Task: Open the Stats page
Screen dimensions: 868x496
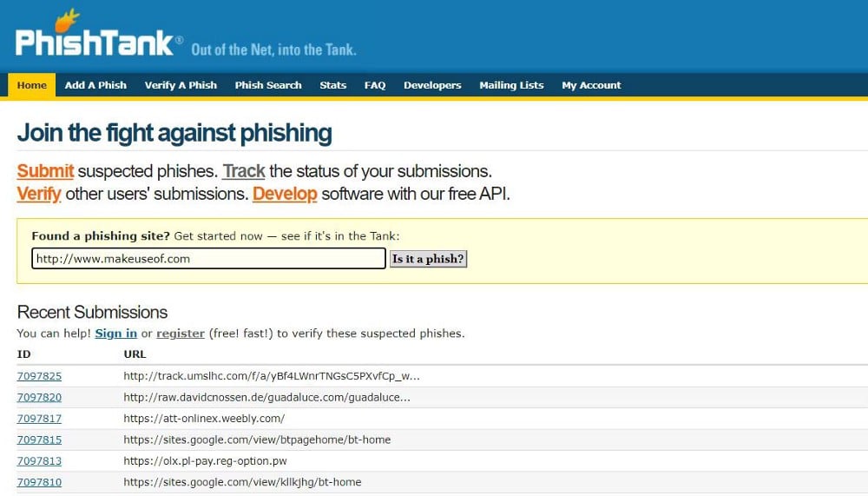Action: (x=332, y=85)
